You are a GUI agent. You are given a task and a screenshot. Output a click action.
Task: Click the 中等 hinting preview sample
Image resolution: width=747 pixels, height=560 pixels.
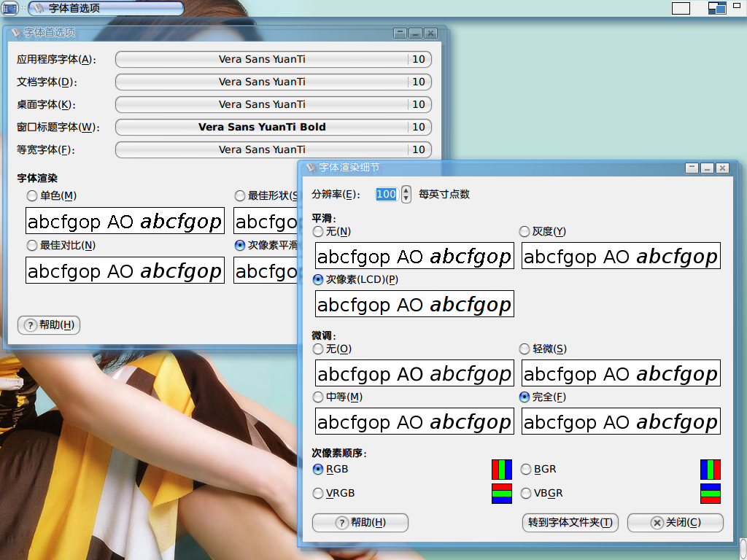pos(414,421)
